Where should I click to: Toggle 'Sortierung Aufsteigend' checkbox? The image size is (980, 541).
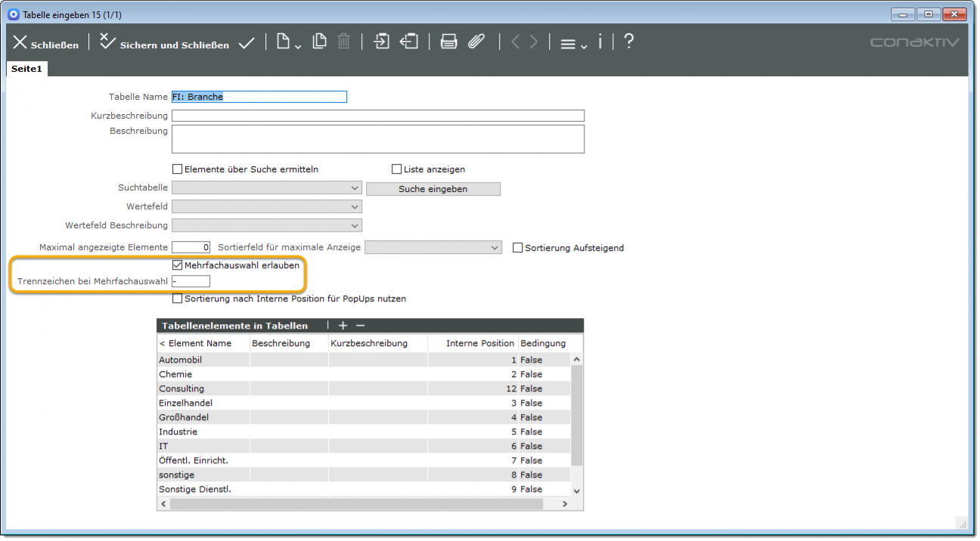[518, 248]
